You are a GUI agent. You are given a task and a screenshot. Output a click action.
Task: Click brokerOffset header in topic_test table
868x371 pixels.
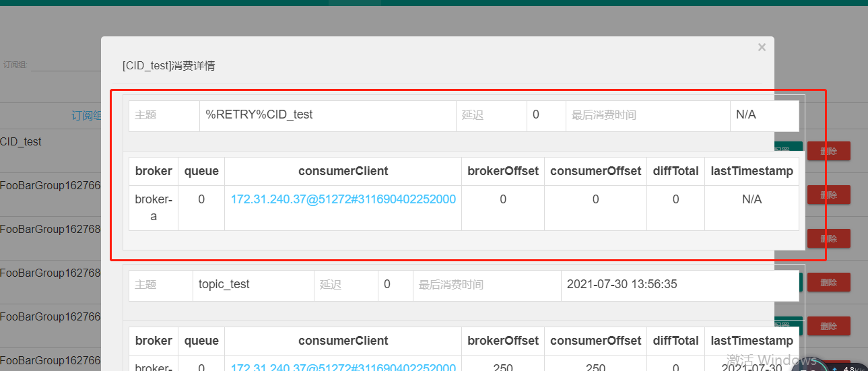point(503,341)
